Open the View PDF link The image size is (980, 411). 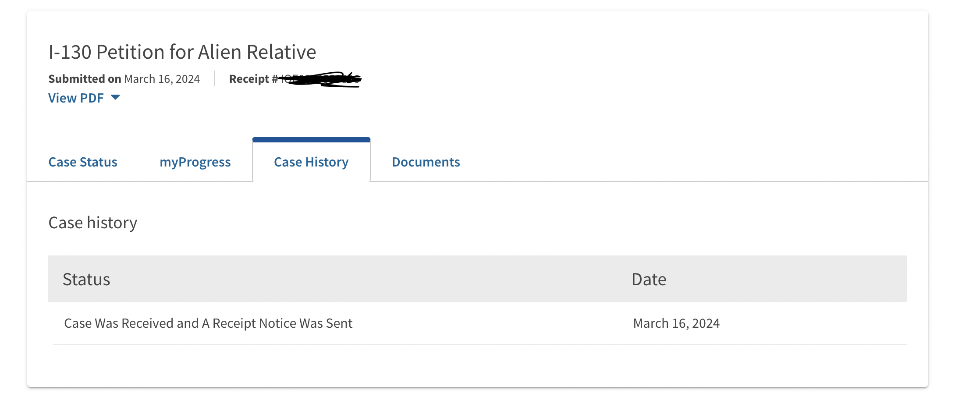point(76,98)
